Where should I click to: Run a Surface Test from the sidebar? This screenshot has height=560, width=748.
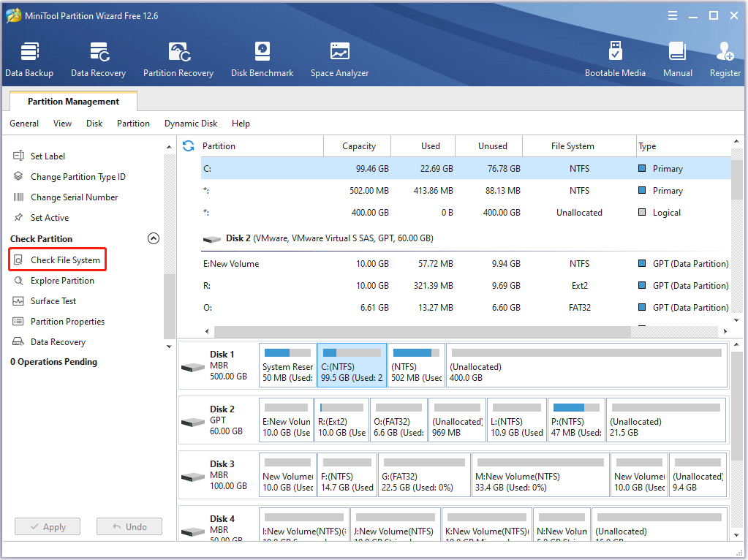(54, 300)
